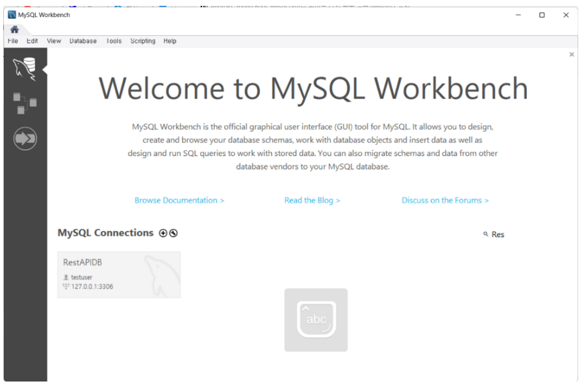Minimize the MySQL Workbench window
The image size is (588, 388).
pyautogui.click(x=518, y=15)
